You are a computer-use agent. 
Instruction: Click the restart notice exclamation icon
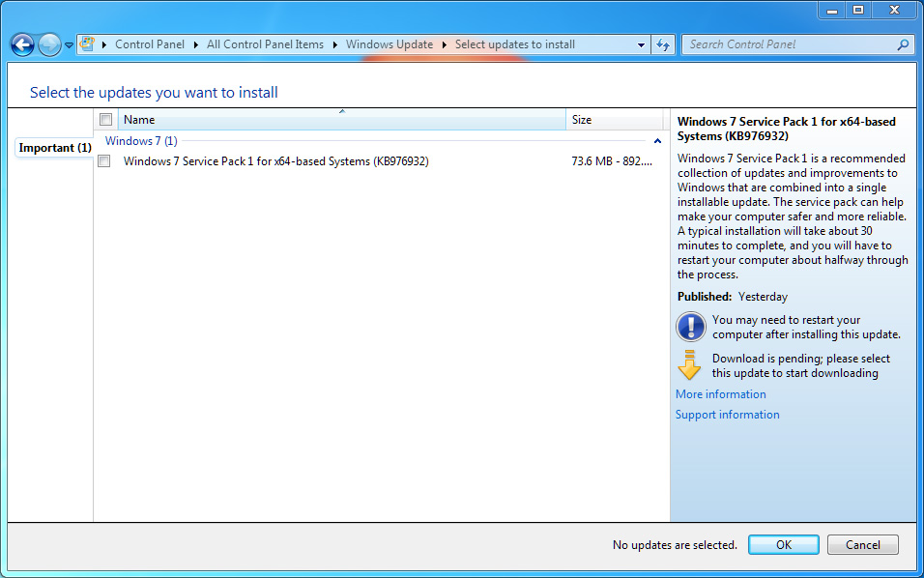point(691,327)
